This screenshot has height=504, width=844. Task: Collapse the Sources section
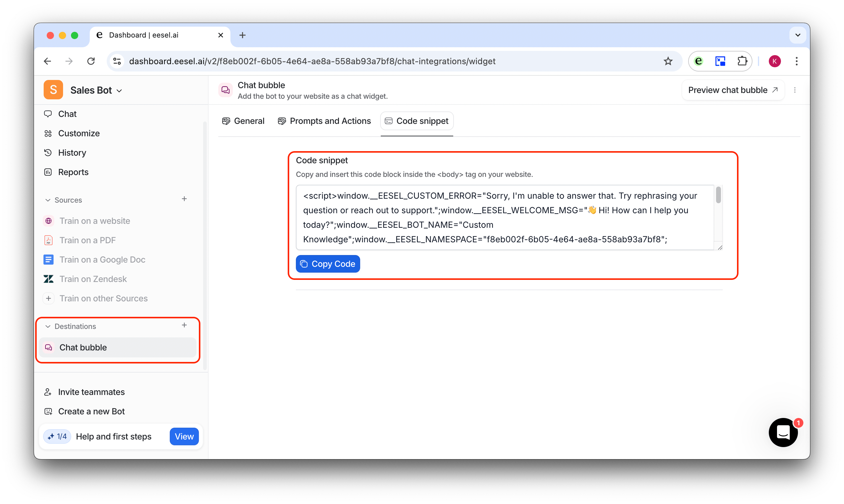pos(48,200)
